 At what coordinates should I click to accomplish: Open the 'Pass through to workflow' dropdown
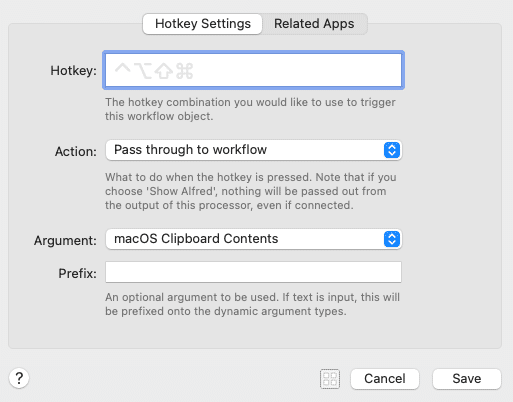coord(254,150)
